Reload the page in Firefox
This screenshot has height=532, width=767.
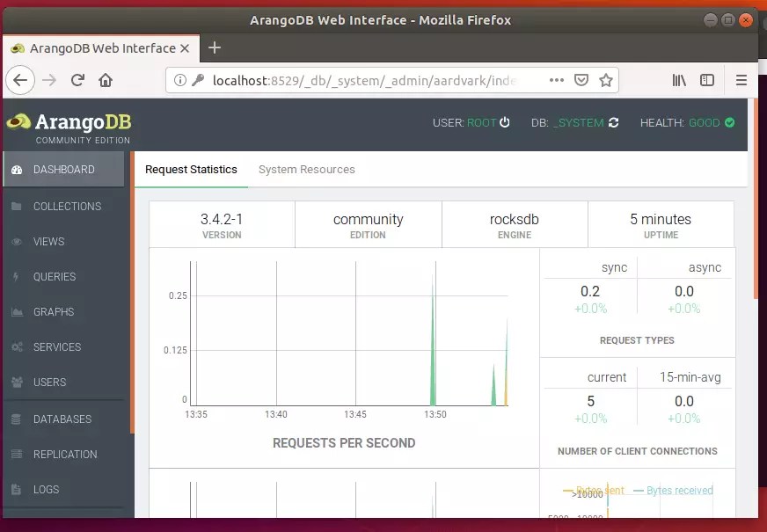tap(78, 80)
